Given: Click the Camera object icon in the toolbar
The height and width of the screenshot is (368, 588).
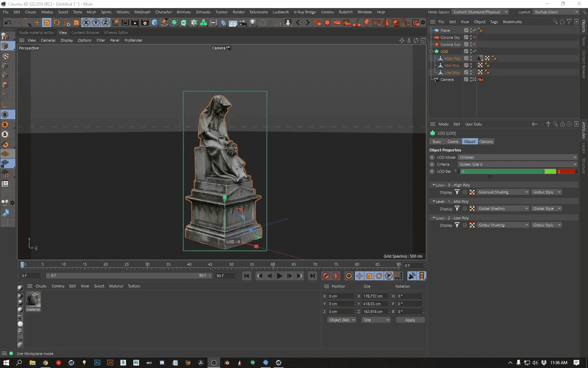Looking at the screenshot, I should [243, 22].
